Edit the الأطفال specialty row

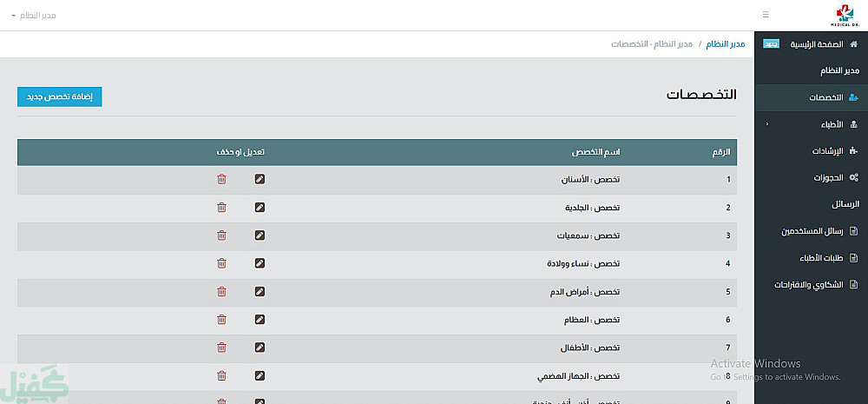click(x=260, y=348)
